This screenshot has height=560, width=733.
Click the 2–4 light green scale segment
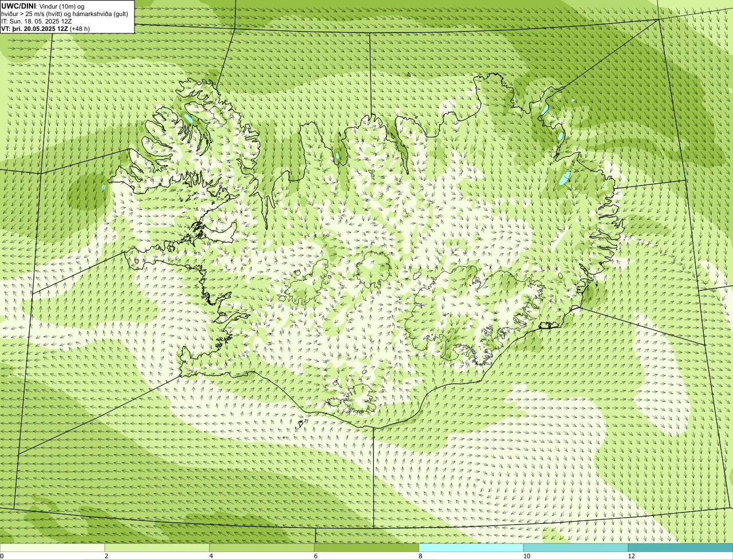[157, 547]
